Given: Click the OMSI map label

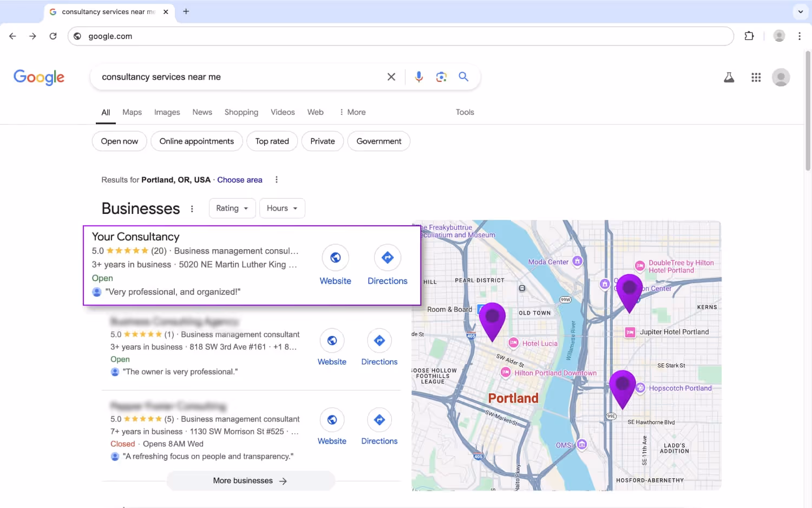Looking at the screenshot, I should [x=564, y=445].
